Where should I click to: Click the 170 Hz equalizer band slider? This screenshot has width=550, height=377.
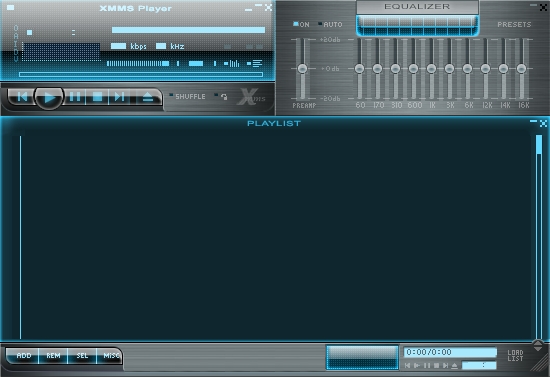(x=377, y=68)
